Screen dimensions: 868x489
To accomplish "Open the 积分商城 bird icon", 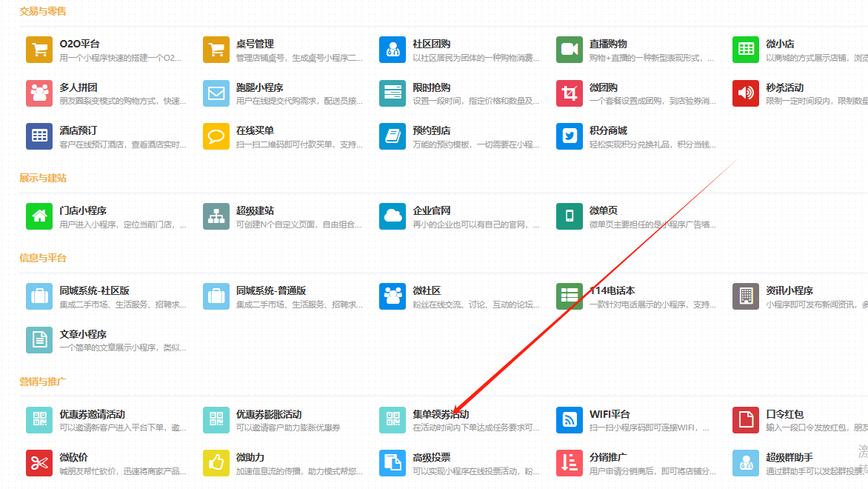I will tap(569, 136).
